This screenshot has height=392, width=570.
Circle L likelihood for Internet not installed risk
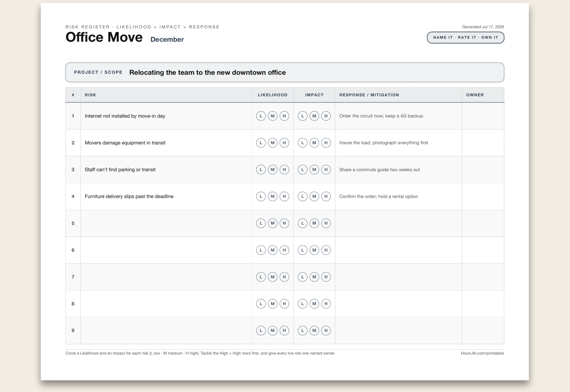click(x=261, y=116)
